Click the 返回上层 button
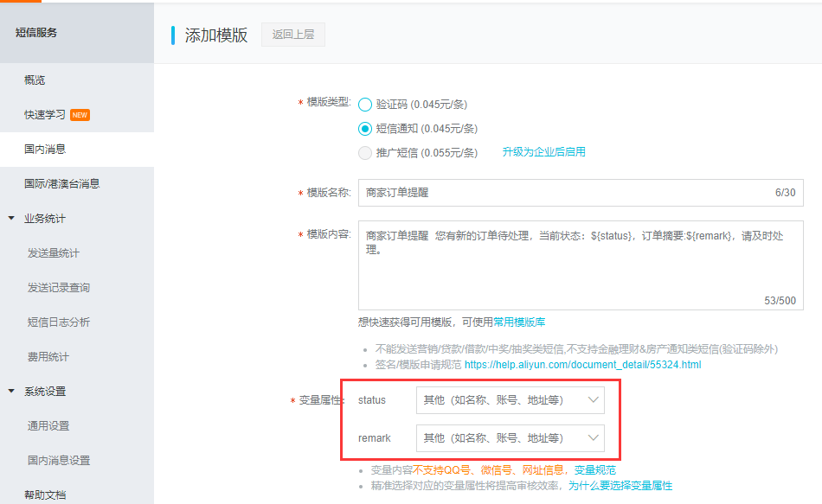 tap(292, 35)
